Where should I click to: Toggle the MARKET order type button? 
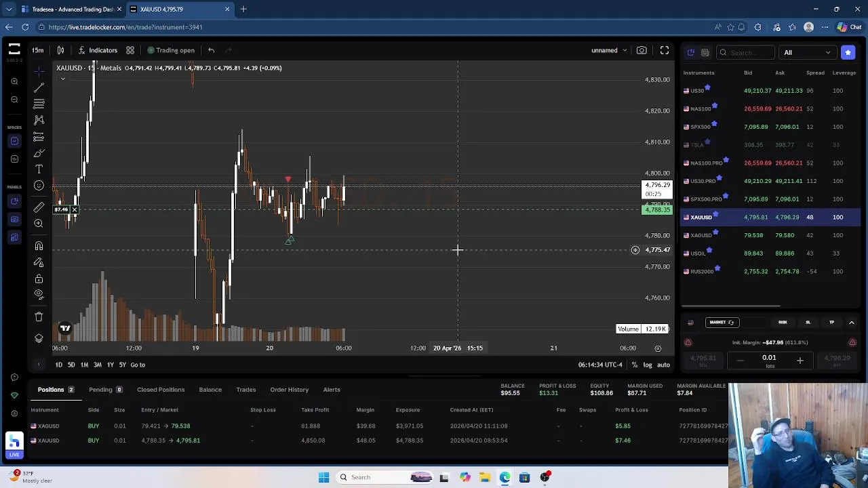pyautogui.click(x=721, y=323)
